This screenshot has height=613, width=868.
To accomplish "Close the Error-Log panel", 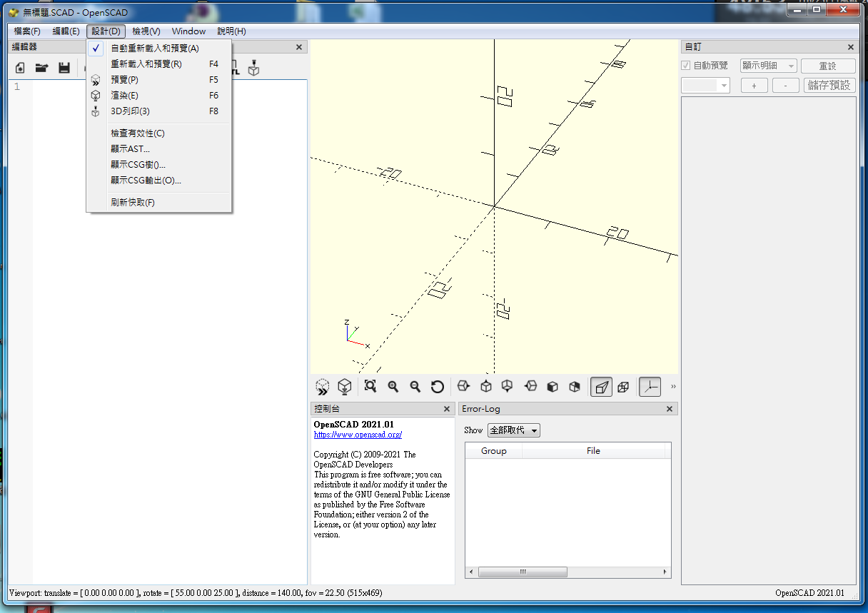I will [x=670, y=409].
